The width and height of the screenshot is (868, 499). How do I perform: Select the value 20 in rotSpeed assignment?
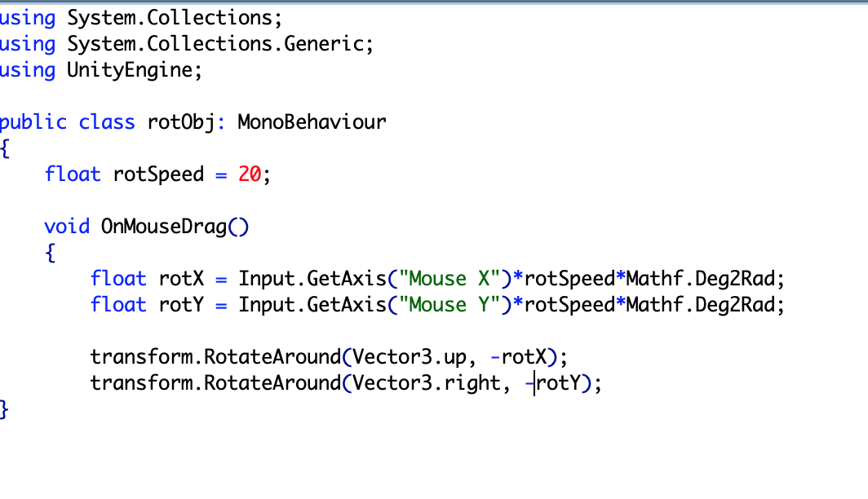coord(248,174)
